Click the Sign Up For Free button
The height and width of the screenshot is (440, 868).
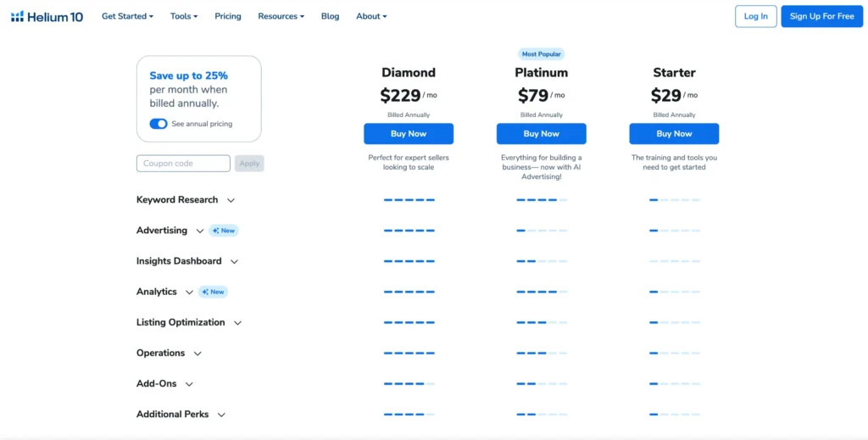821,16
